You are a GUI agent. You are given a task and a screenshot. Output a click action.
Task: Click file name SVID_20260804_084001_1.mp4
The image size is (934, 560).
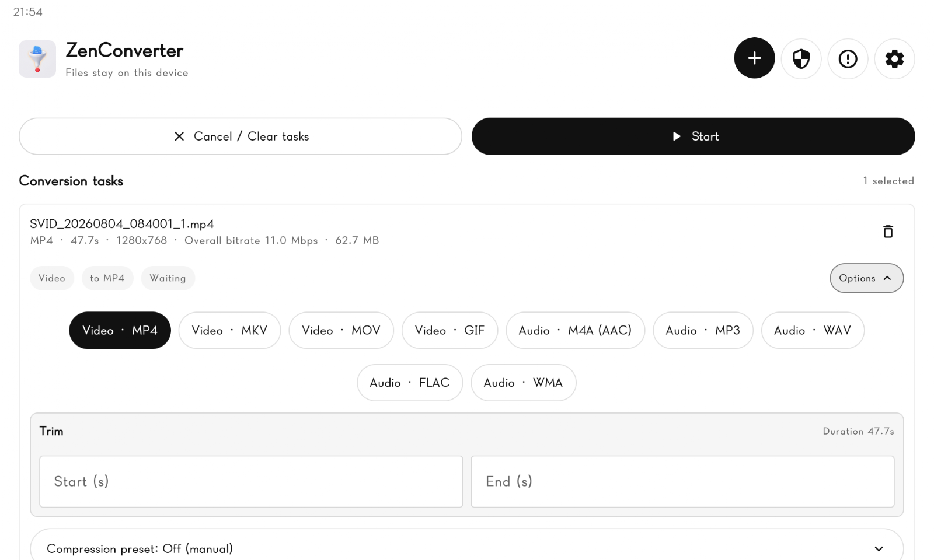tap(122, 224)
